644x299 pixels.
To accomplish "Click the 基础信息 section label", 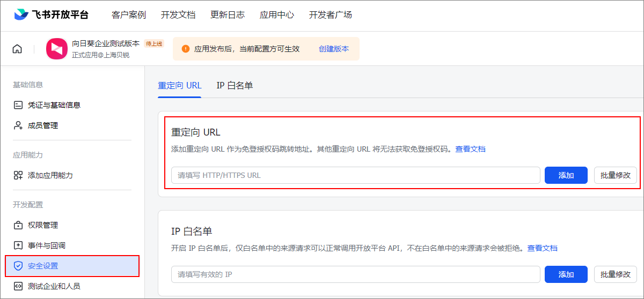I will coord(28,85).
